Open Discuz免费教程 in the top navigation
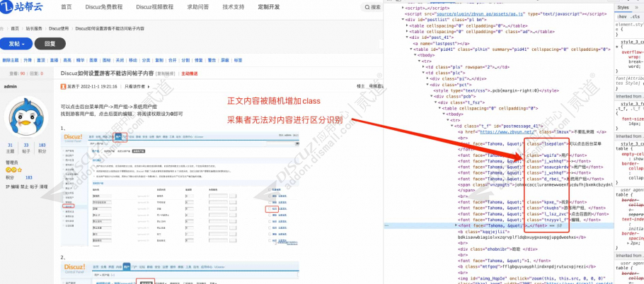 tap(103, 7)
